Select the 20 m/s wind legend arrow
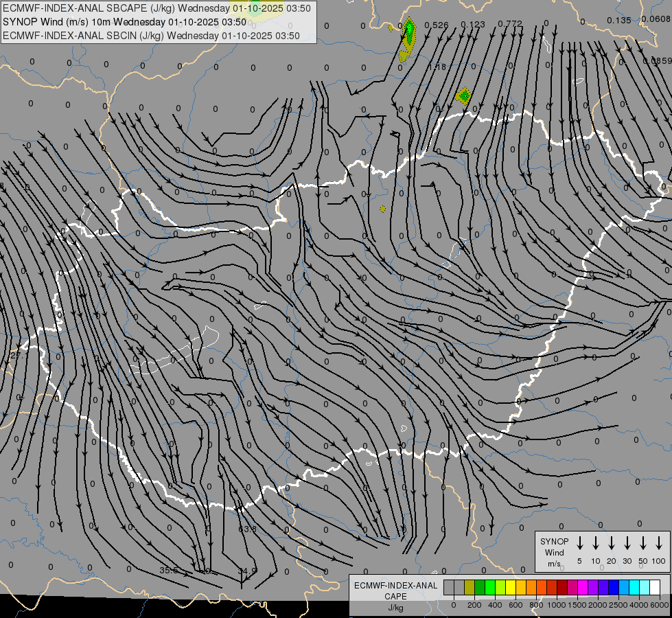This screenshot has width=672, height=618. (x=612, y=543)
